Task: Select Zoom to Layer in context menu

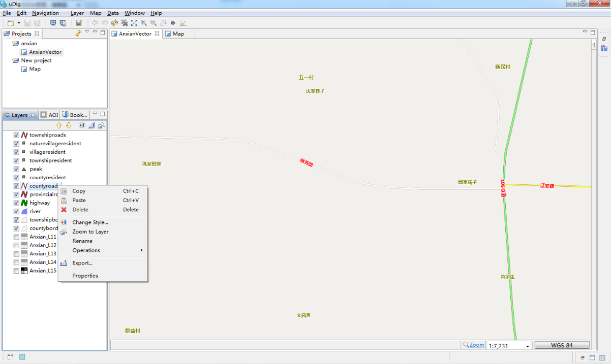Action: pyautogui.click(x=103, y=231)
